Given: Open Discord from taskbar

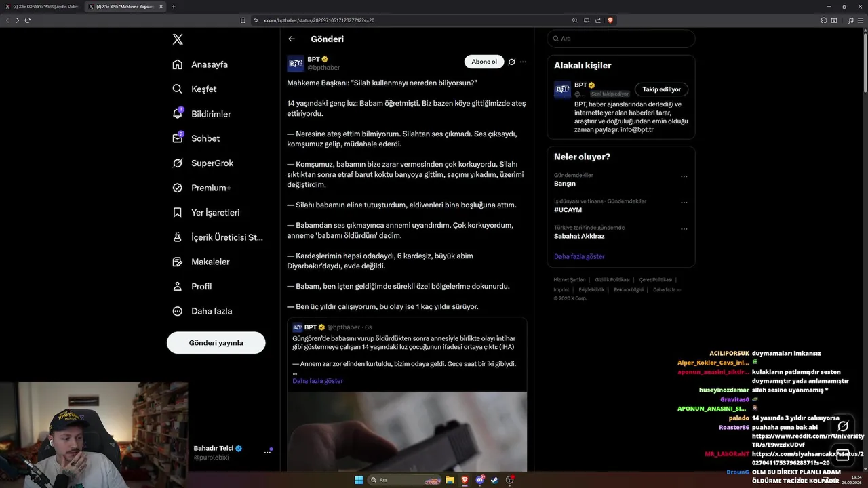Looking at the screenshot, I should 479,480.
